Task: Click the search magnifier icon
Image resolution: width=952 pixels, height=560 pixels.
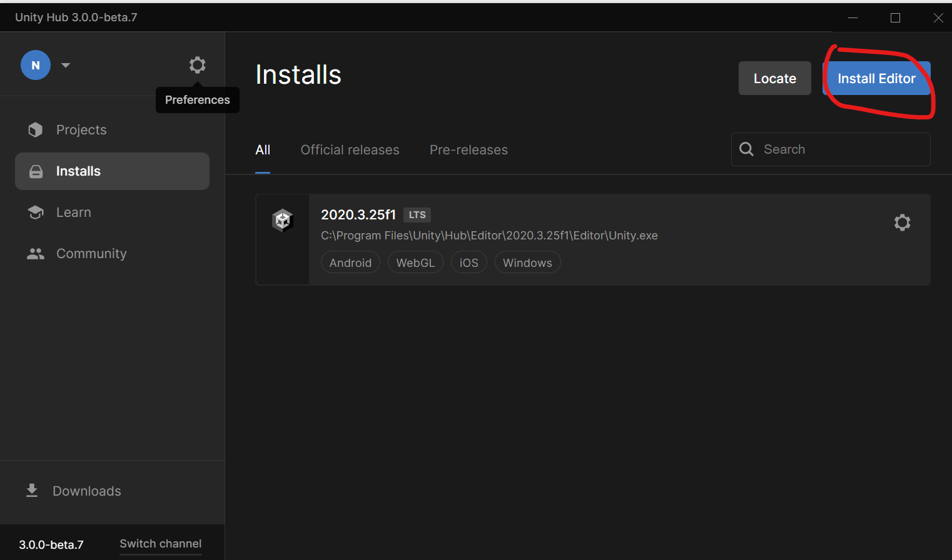Action: coord(746,149)
